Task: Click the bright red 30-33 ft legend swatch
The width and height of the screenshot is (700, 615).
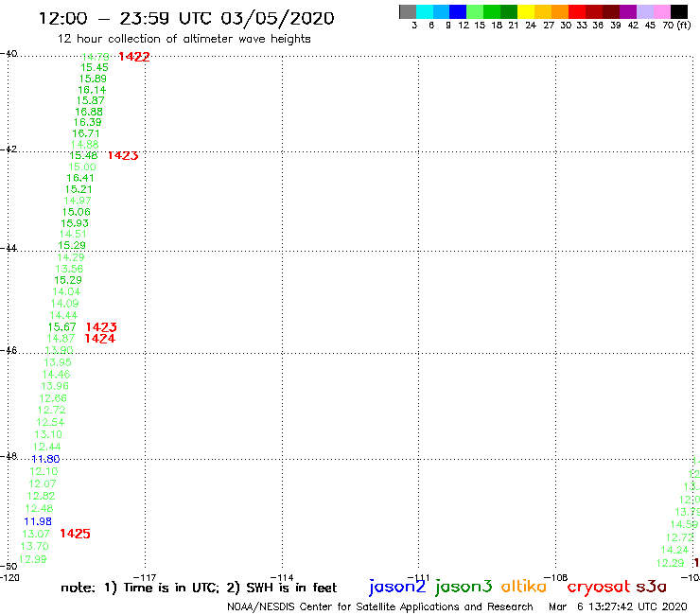Action: (x=577, y=11)
